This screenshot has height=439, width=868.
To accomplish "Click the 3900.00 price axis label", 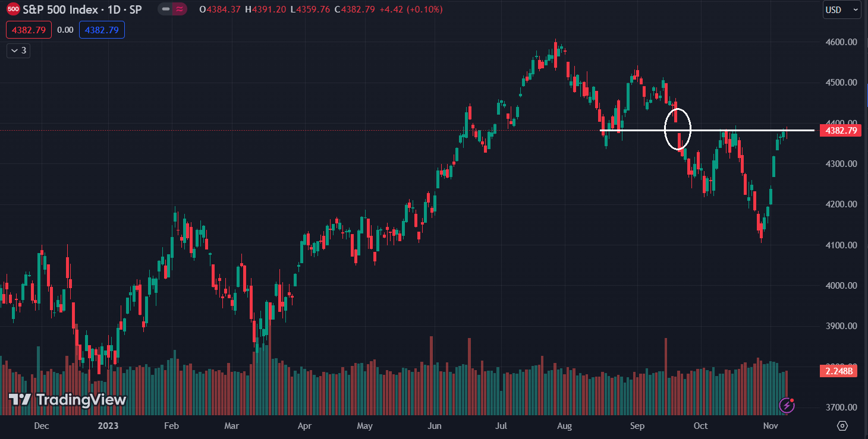I will (x=841, y=326).
